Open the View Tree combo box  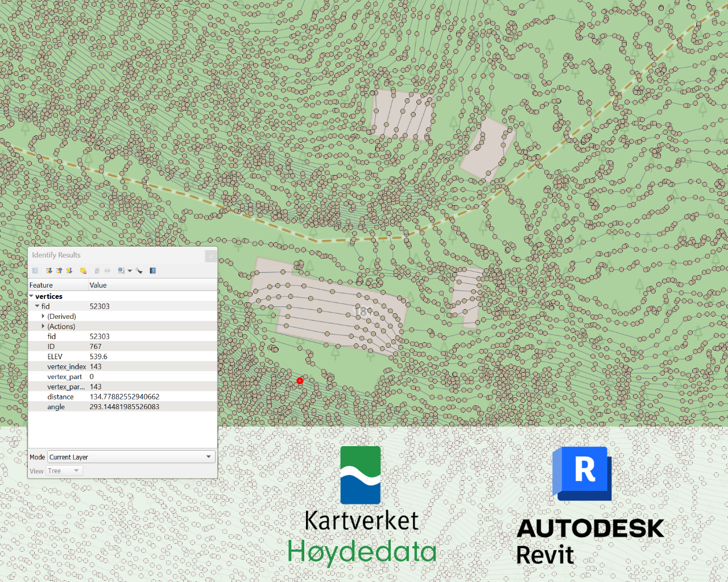coord(64,471)
